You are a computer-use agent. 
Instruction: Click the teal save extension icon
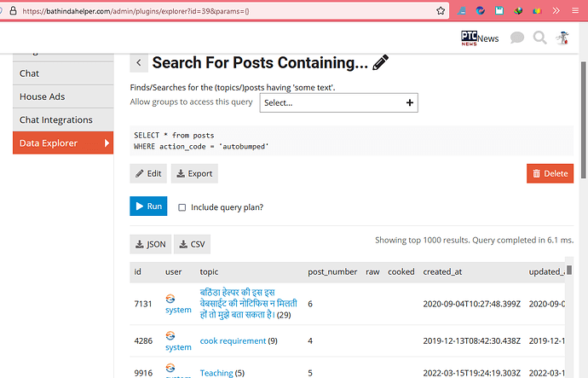pos(499,10)
